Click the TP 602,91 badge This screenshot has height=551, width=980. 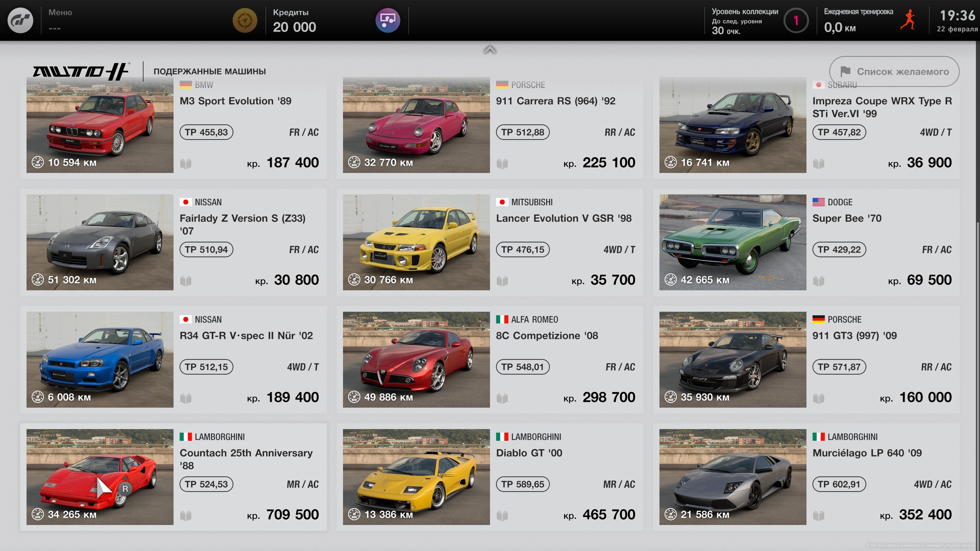(x=839, y=484)
